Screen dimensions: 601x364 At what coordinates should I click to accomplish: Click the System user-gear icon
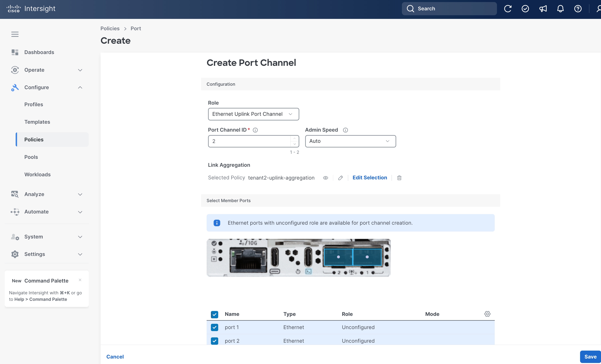tap(15, 237)
